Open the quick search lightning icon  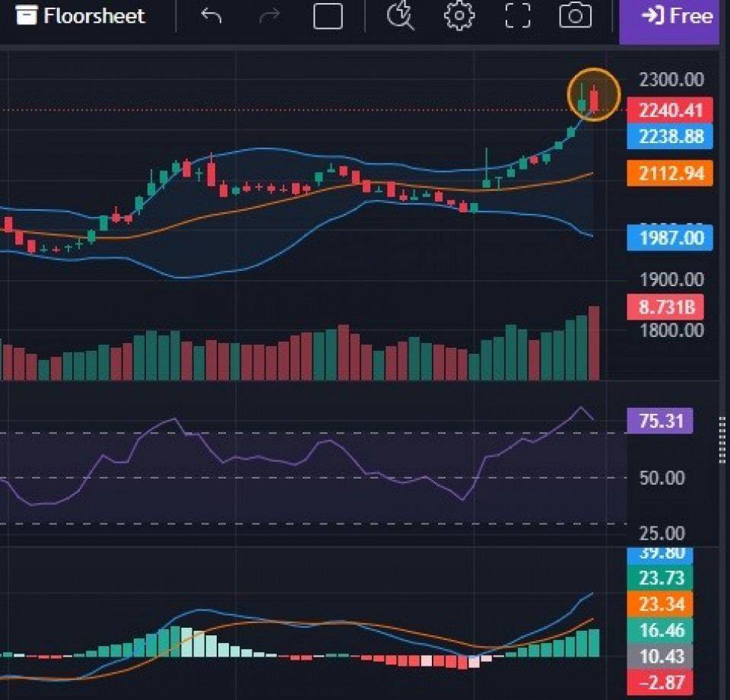[x=400, y=15]
